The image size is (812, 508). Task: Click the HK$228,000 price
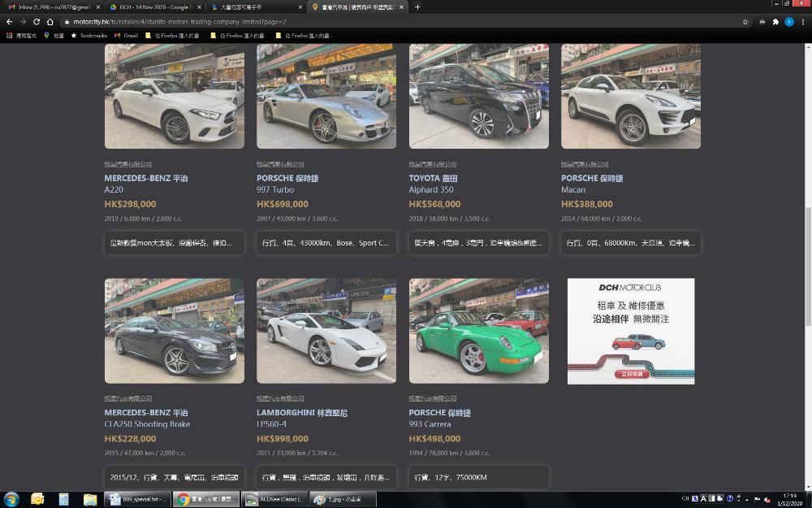pyautogui.click(x=130, y=439)
